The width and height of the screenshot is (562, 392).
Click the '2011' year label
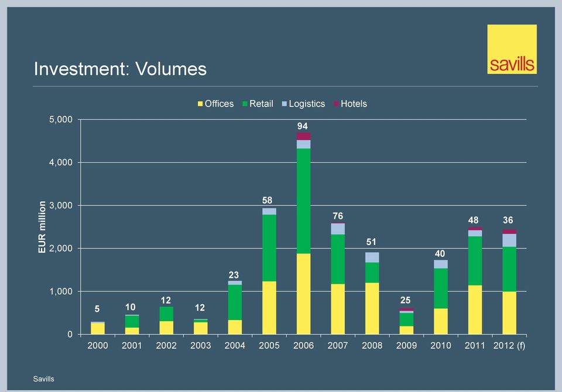(475, 345)
